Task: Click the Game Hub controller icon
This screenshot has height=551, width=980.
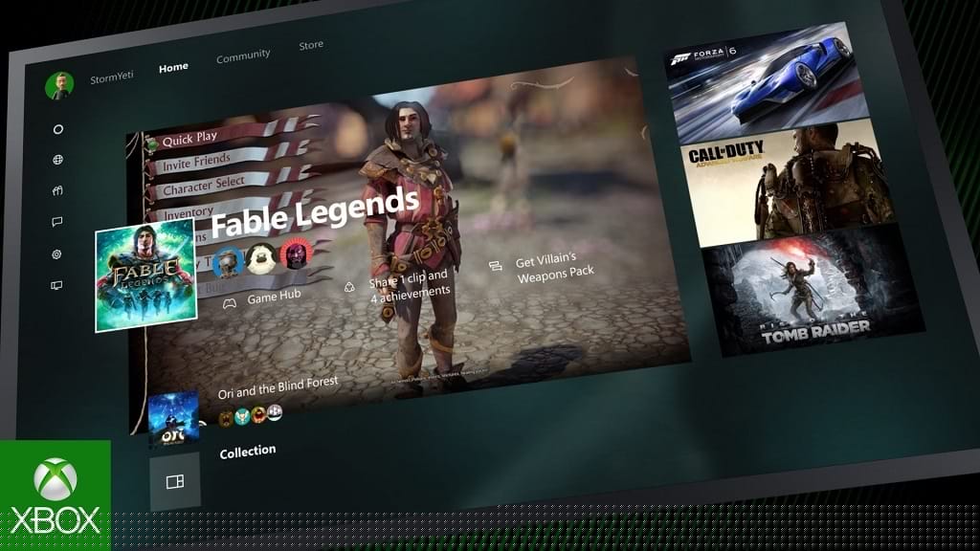Action: 230,303
